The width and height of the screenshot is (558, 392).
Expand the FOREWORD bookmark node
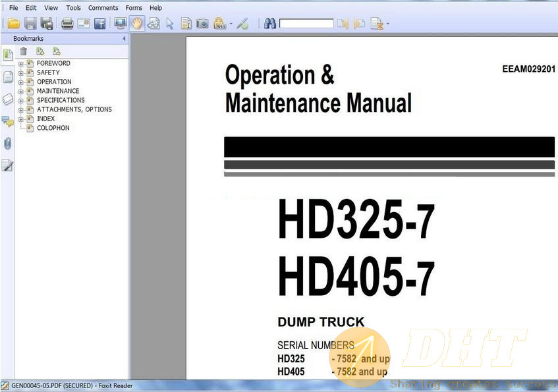click(x=21, y=64)
